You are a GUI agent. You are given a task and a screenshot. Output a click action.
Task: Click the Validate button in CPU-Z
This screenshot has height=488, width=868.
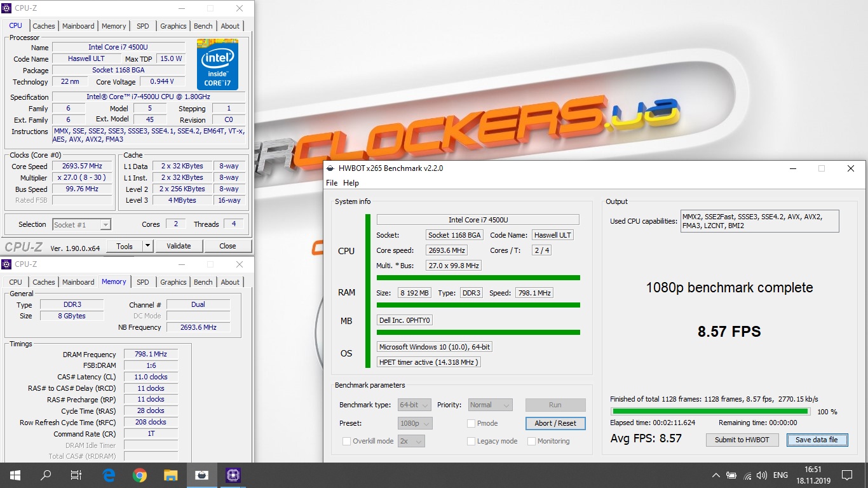point(179,246)
